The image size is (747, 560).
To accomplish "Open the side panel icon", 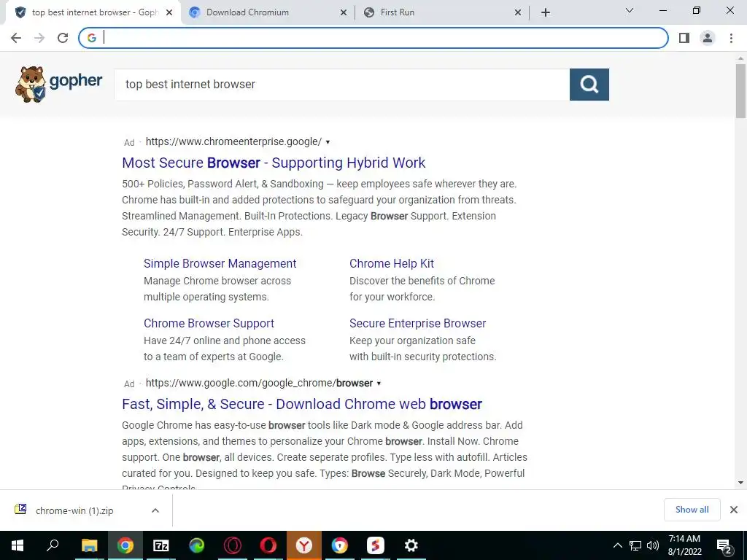I will pyautogui.click(x=684, y=38).
